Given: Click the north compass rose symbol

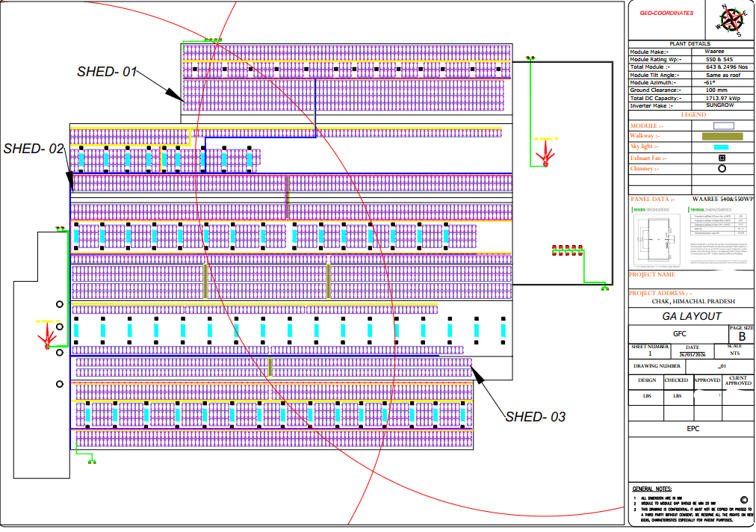Looking at the screenshot, I should [x=733, y=20].
